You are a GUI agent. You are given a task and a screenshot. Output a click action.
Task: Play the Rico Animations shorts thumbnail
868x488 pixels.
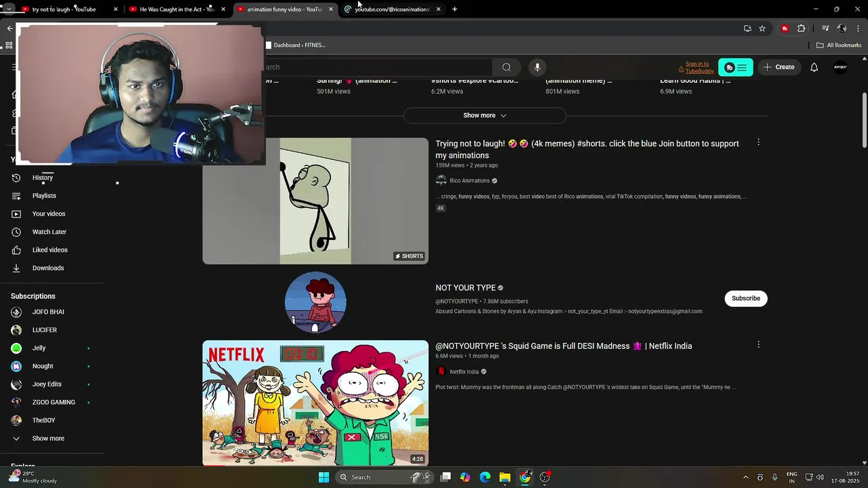[x=315, y=201]
